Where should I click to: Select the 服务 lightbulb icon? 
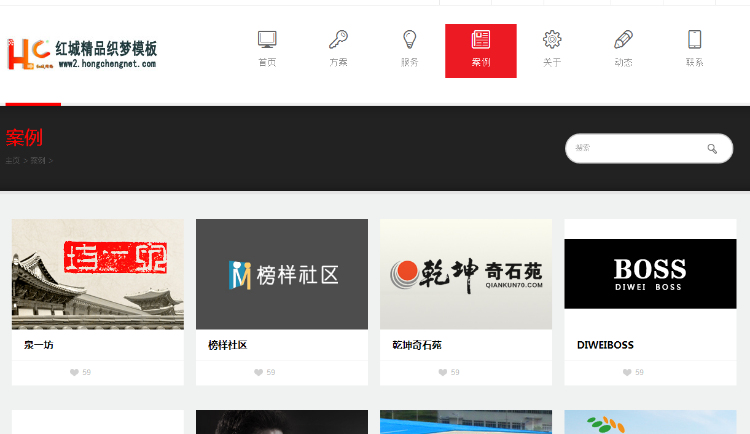pyautogui.click(x=409, y=39)
